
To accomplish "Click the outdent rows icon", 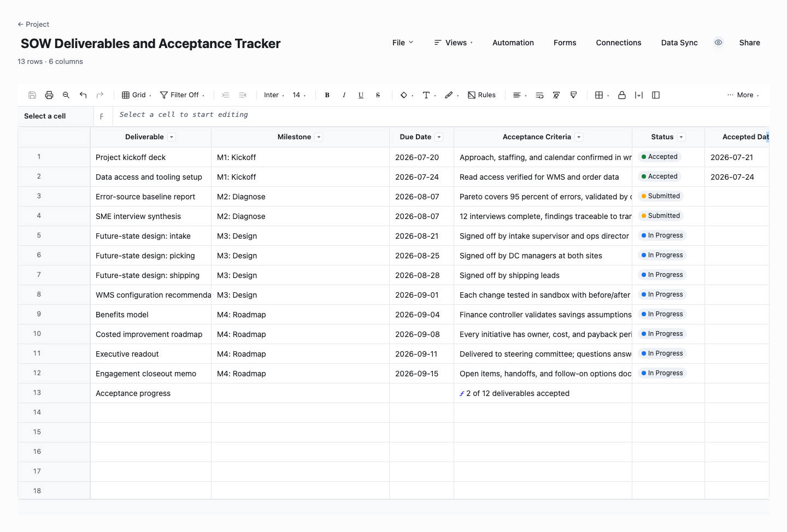I will click(243, 95).
